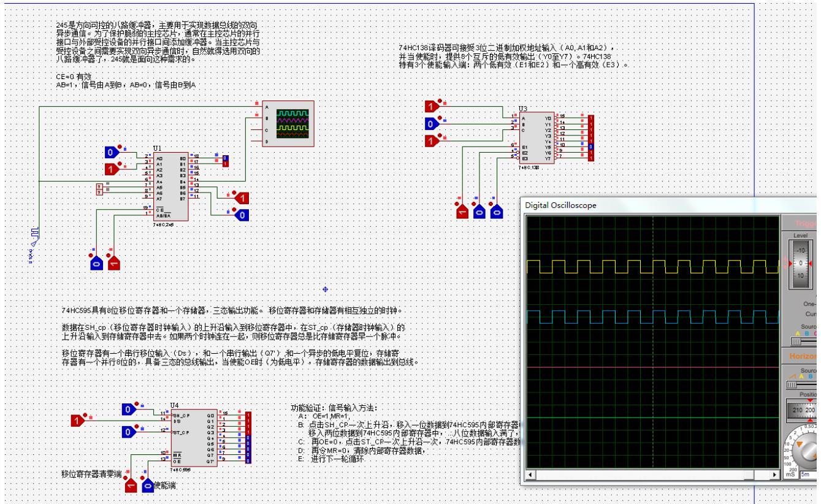The image size is (821, 504).
Task: Select the center origin marker on the sheet
Action: tap(325, 289)
